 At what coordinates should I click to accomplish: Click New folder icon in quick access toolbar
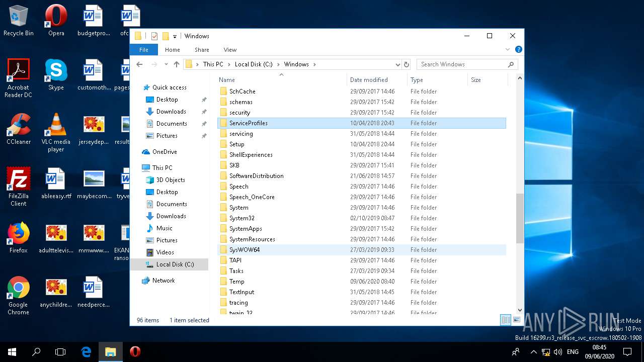pyautogui.click(x=165, y=36)
